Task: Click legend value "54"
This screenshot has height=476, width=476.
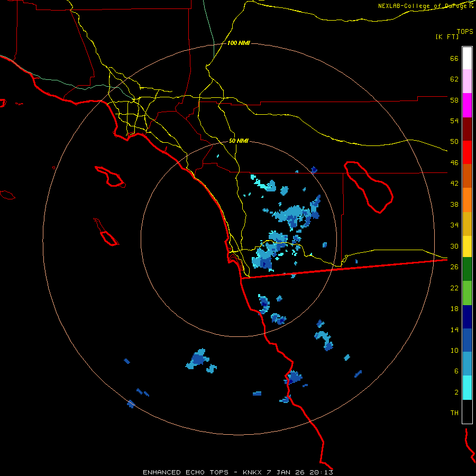Action: point(454,121)
